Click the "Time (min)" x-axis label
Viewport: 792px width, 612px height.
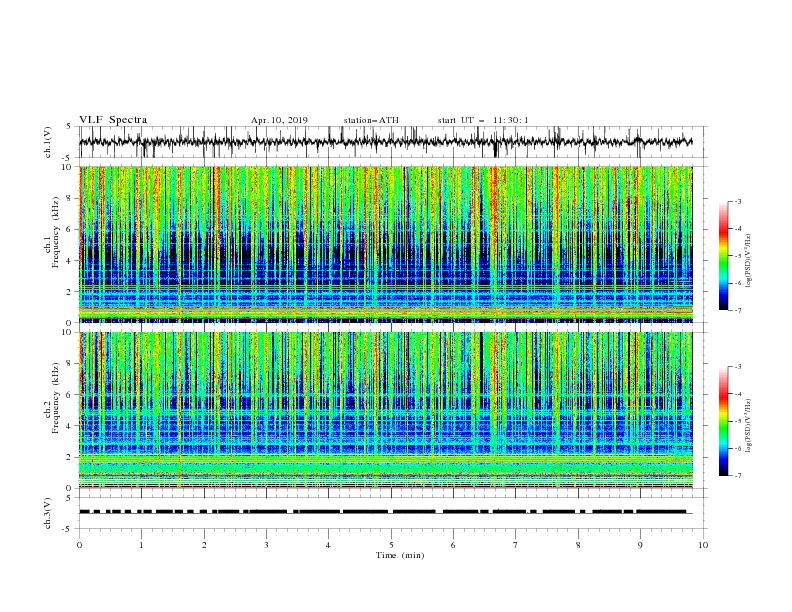click(400, 555)
